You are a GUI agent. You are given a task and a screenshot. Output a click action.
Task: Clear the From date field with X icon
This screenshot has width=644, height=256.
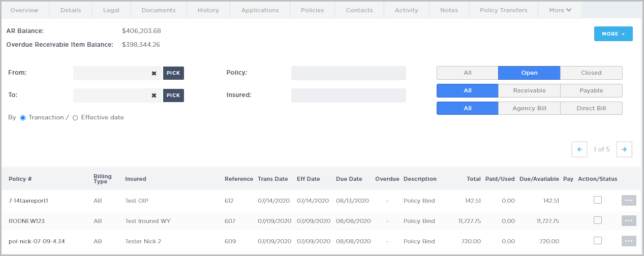(154, 73)
